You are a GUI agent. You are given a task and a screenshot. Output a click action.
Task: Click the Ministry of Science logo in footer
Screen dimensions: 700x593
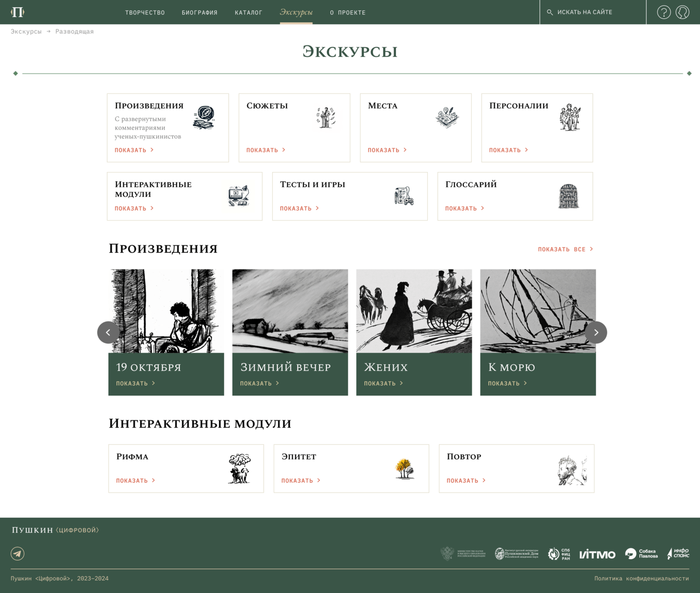tap(463, 553)
